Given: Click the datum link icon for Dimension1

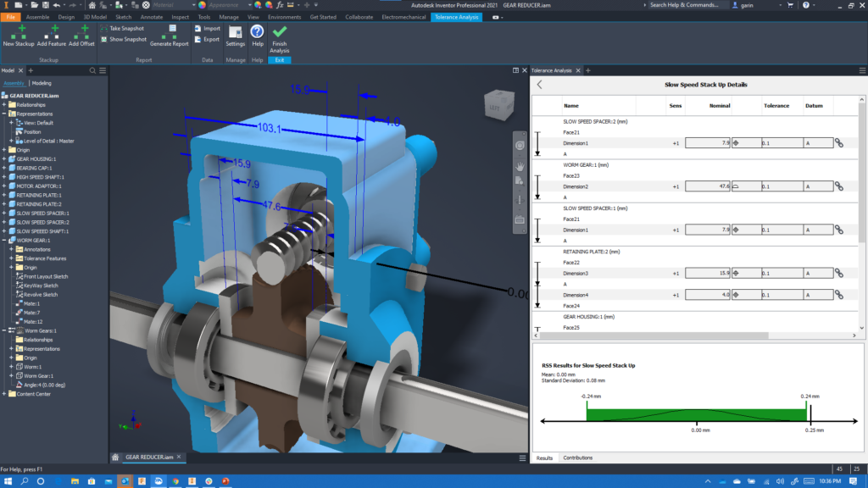Looking at the screenshot, I should point(840,142).
